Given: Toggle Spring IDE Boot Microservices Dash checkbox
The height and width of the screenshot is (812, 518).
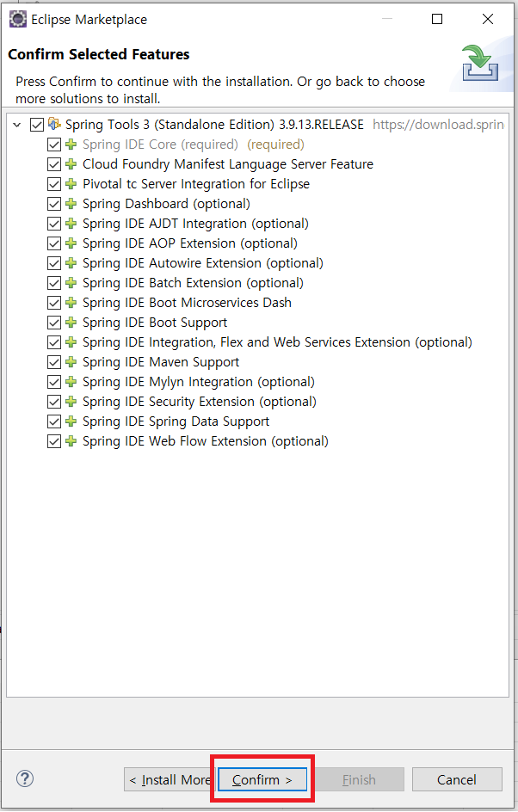Looking at the screenshot, I should (x=54, y=303).
